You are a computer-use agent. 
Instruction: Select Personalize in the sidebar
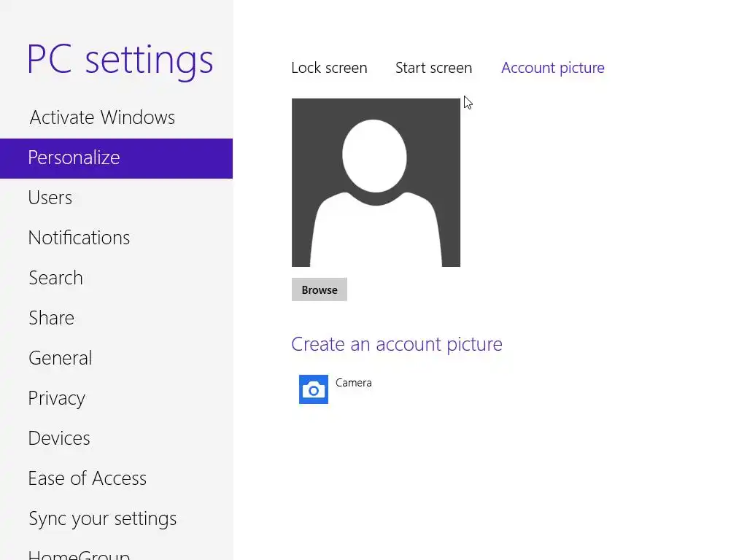click(x=74, y=157)
